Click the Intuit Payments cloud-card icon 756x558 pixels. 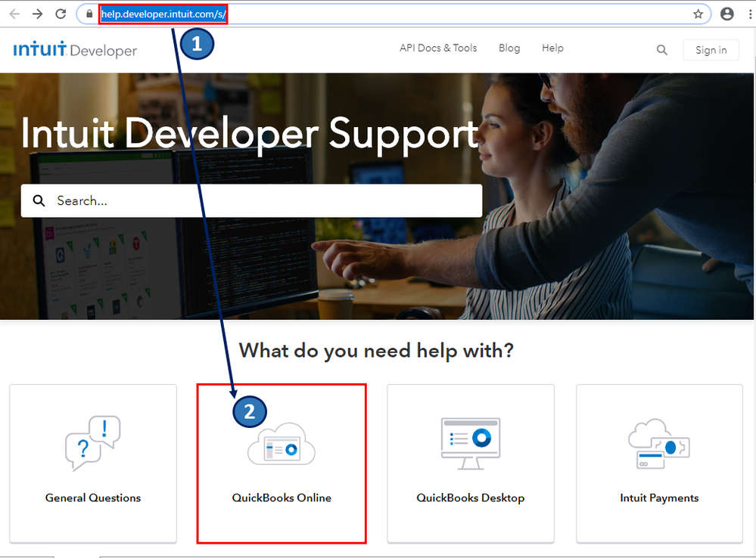pos(659,444)
